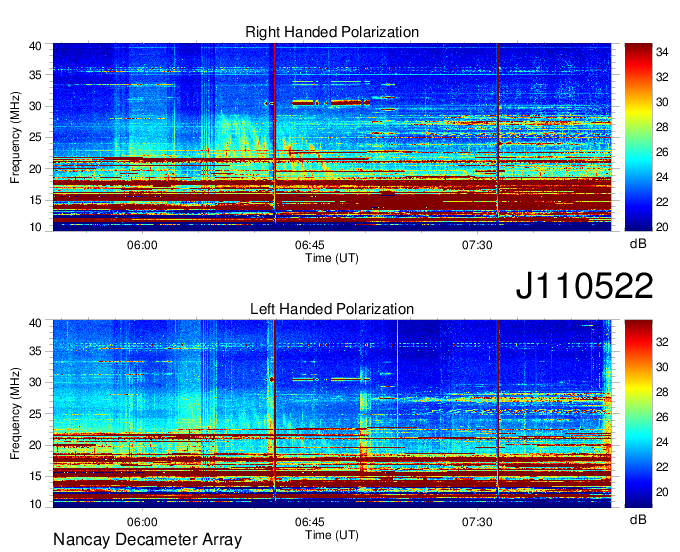Click the 30 value on the lower colorbar
Image resolution: width=680 pixels, height=552 pixels.
662,367
